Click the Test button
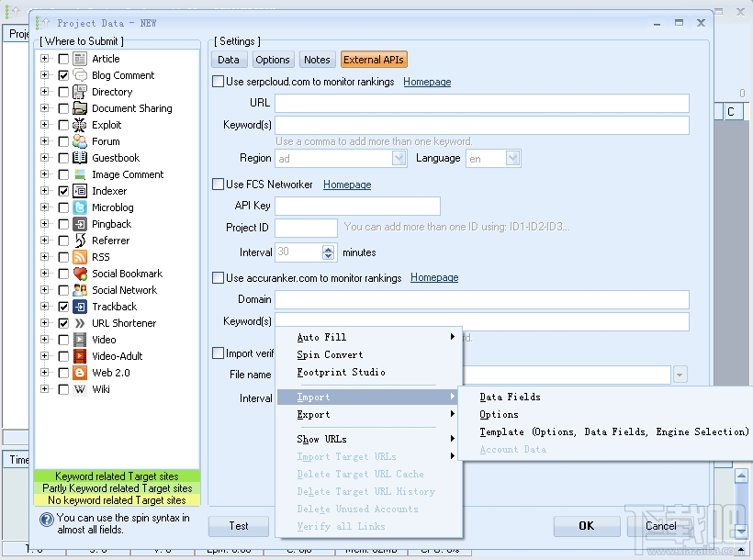 pyautogui.click(x=238, y=526)
